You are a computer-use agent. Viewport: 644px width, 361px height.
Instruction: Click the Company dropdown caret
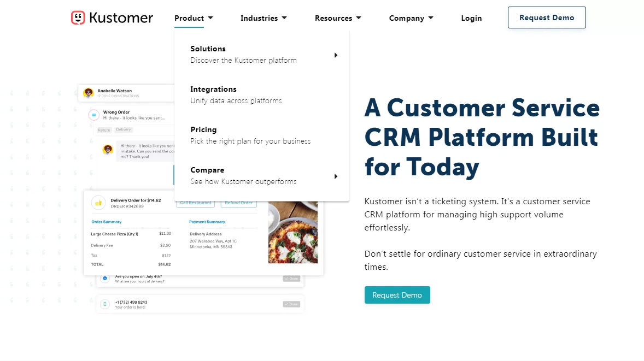click(431, 18)
